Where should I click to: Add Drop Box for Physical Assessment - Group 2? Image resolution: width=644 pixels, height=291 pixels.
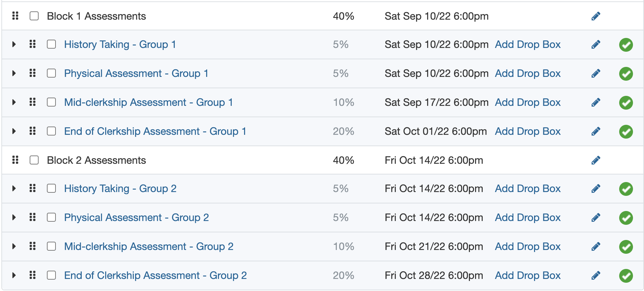click(x=527, y=218)
